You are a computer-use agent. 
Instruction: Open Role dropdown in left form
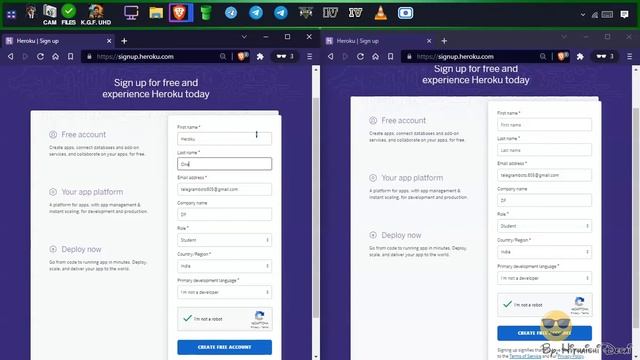click(x=224, y=240)
